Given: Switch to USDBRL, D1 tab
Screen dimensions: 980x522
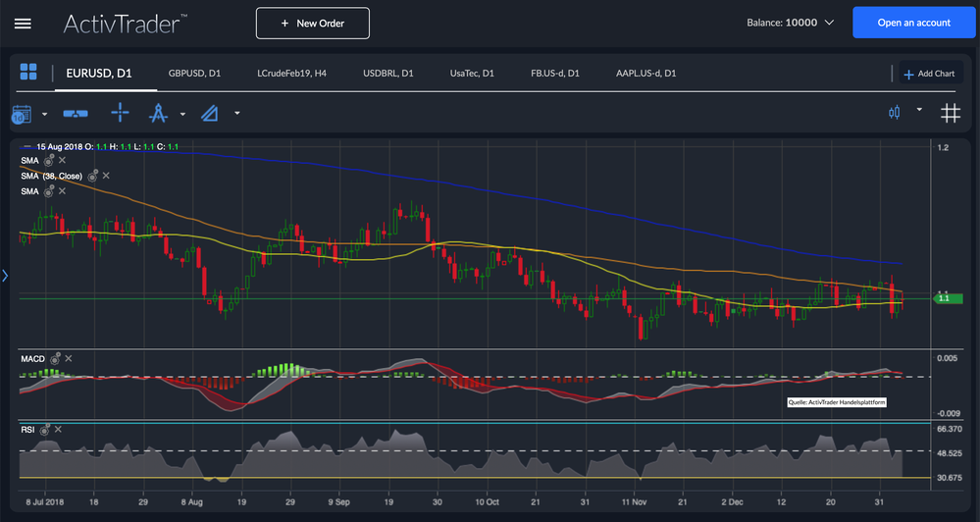Looking at the screenshot, I should pyautogui.click(x=388, y=74).
